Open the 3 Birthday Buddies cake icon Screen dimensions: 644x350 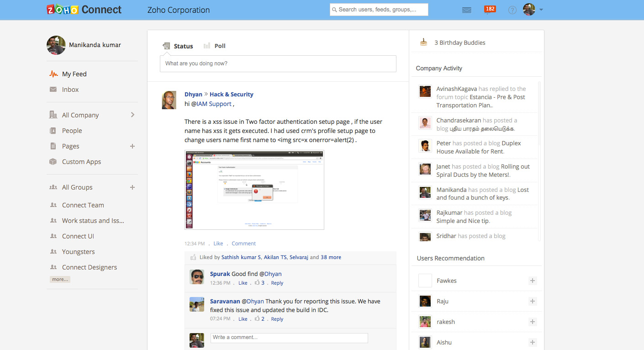coord(424,42)
